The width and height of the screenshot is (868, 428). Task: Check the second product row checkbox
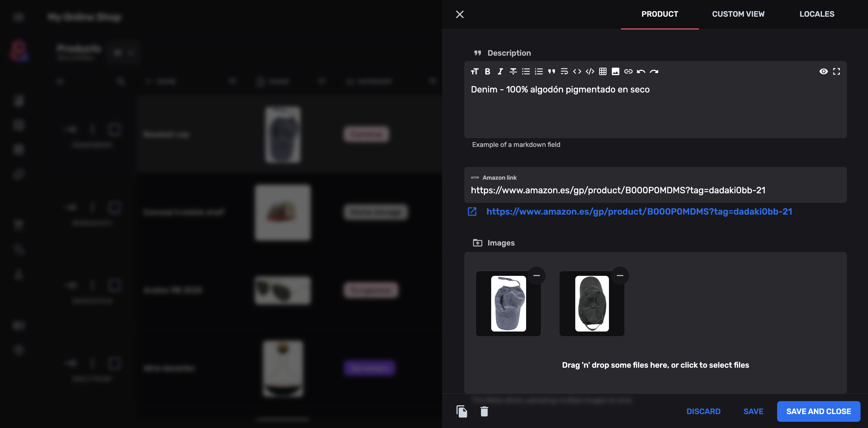click(115, 208)
